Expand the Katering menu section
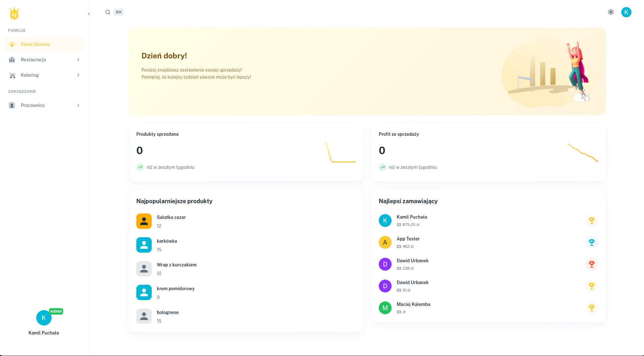Viewport: 644px width, 356px height. tap(79, 75)
